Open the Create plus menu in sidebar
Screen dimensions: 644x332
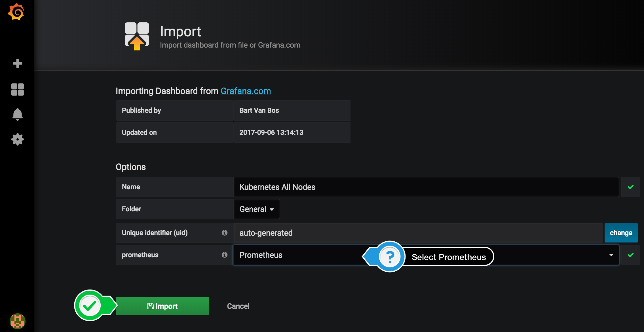18,63
